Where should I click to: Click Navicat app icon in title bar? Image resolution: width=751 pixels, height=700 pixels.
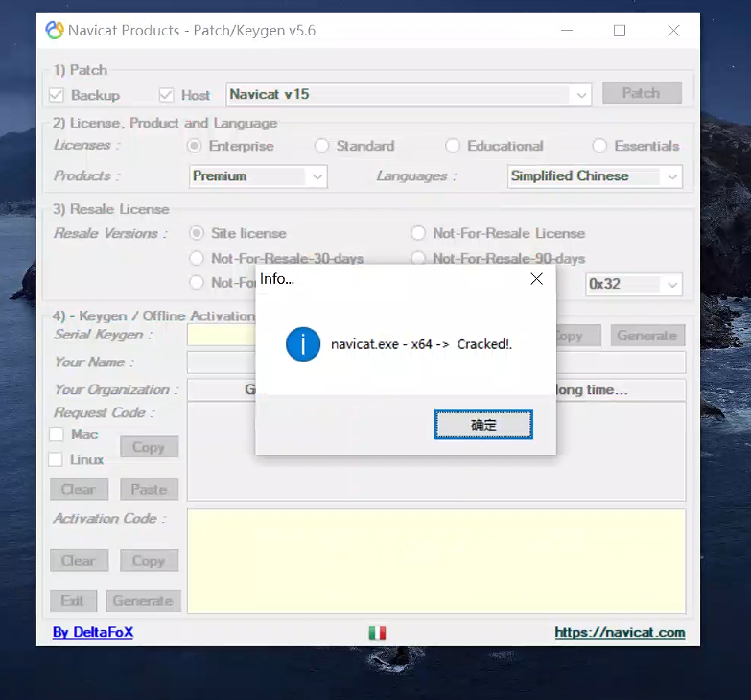click(55, 30)
